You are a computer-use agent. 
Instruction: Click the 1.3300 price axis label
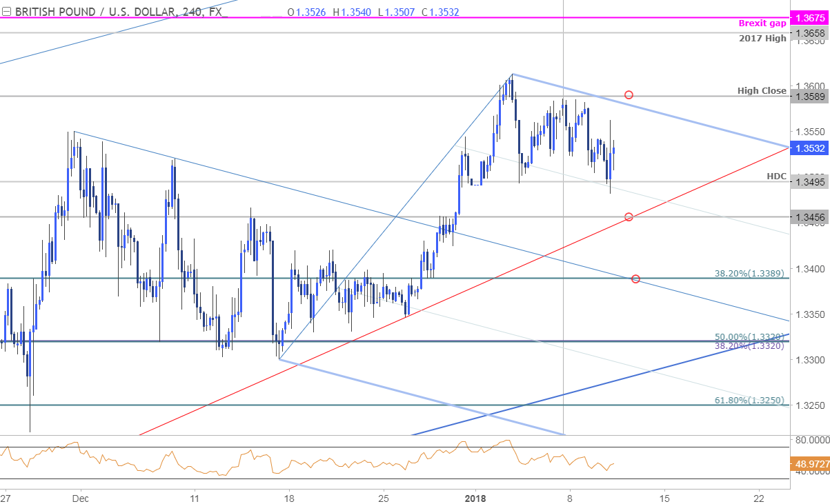[x=810, y=359]
